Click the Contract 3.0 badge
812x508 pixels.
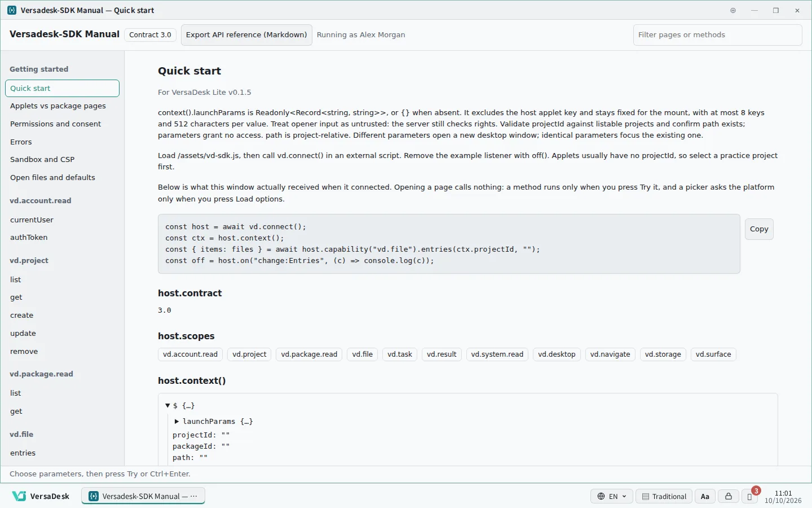tap(150, 35)
